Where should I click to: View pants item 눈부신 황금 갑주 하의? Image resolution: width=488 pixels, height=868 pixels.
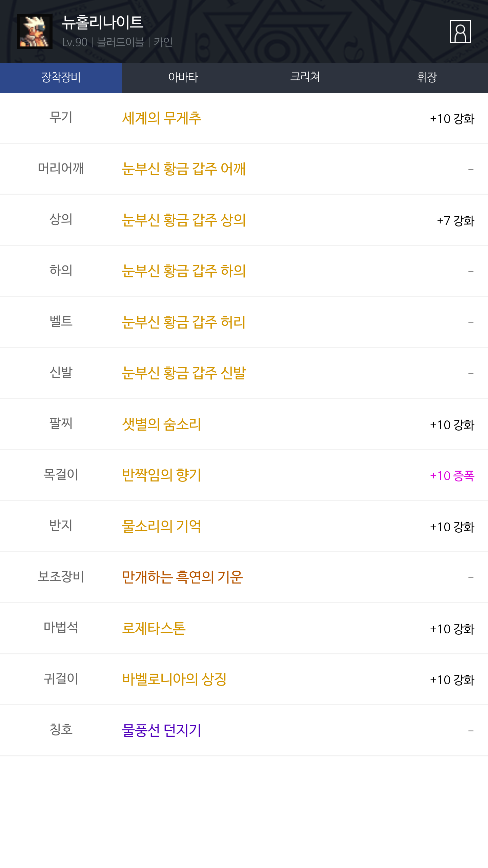pos(184,271)
